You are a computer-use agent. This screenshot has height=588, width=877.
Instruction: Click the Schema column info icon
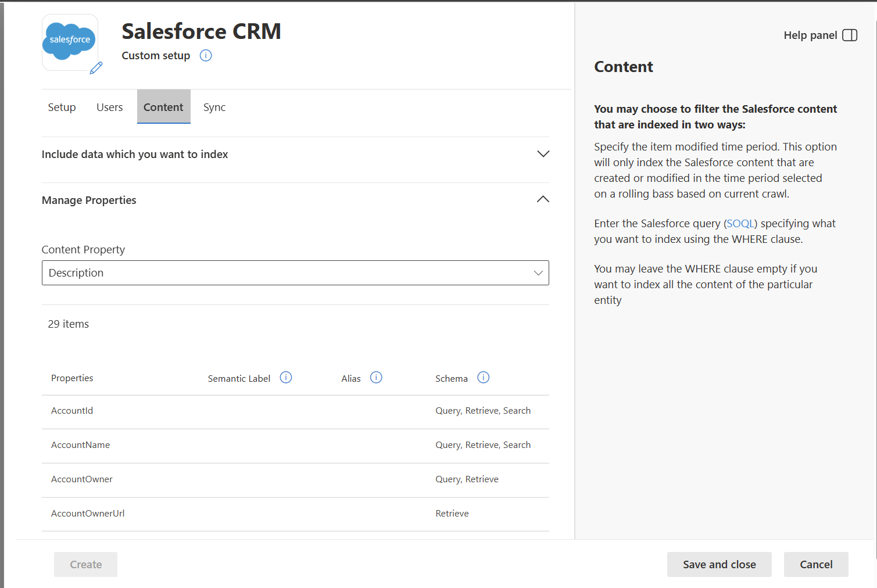point(484,378)
